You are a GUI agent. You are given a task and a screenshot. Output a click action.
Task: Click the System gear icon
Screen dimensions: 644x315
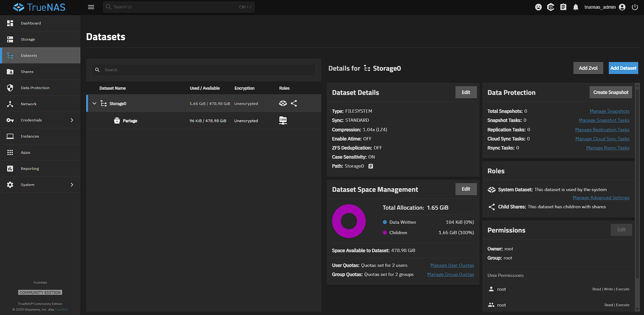click(10, 185)
